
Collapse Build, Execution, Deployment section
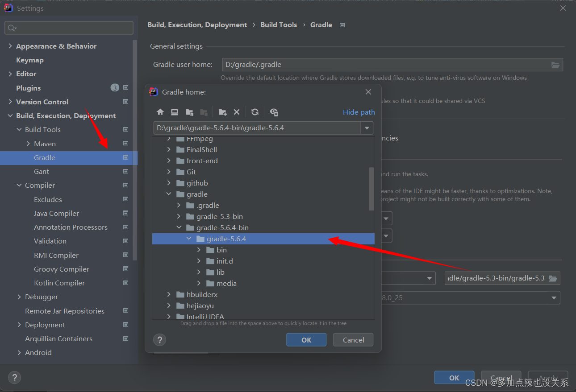10,116
